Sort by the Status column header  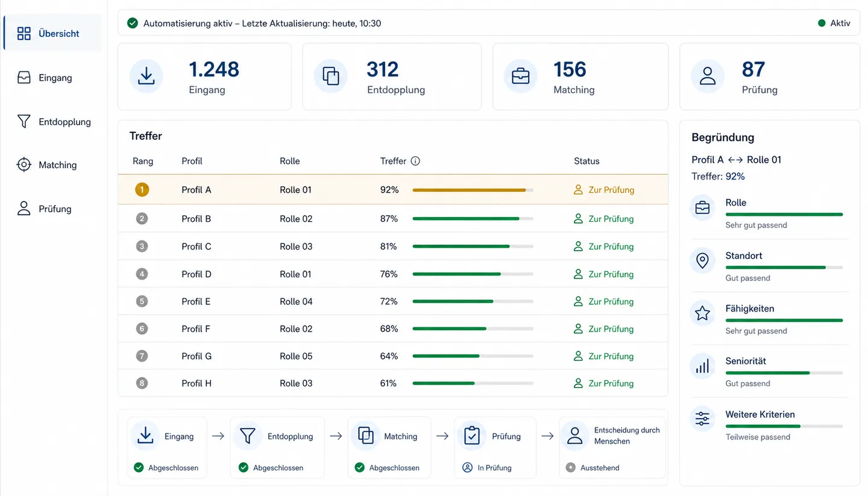[587, 161]
